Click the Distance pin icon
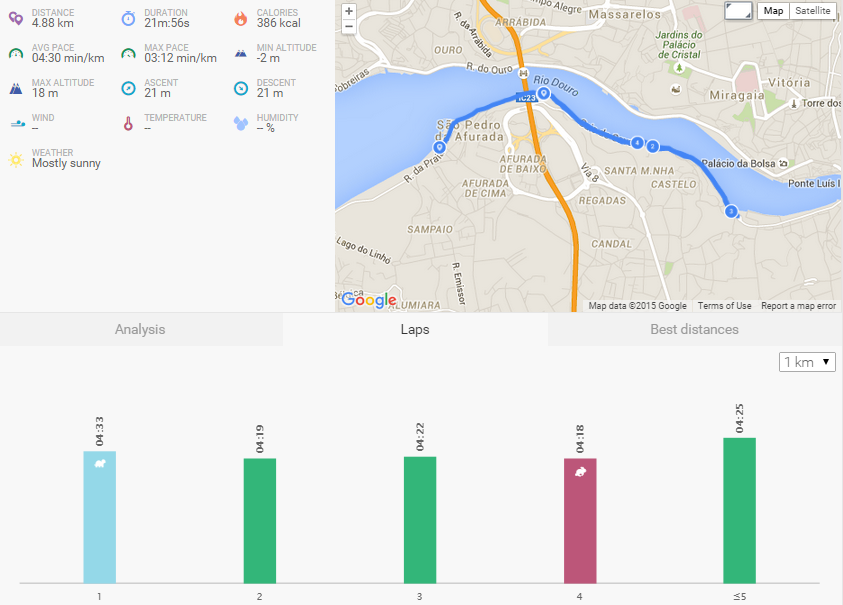 tap(16, 18)
